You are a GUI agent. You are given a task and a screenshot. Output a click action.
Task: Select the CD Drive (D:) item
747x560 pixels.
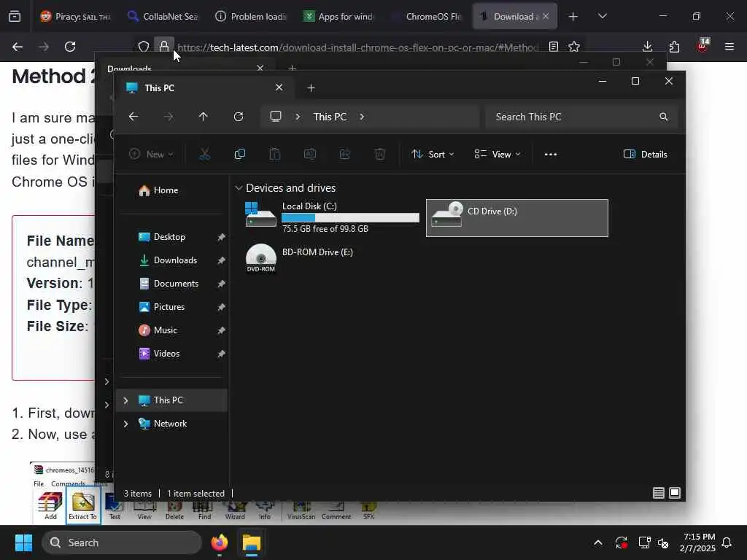pos(517,217)
